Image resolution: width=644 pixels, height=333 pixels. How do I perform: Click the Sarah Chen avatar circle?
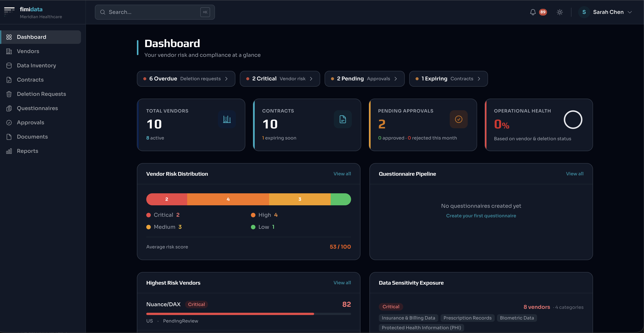point(584,12)
